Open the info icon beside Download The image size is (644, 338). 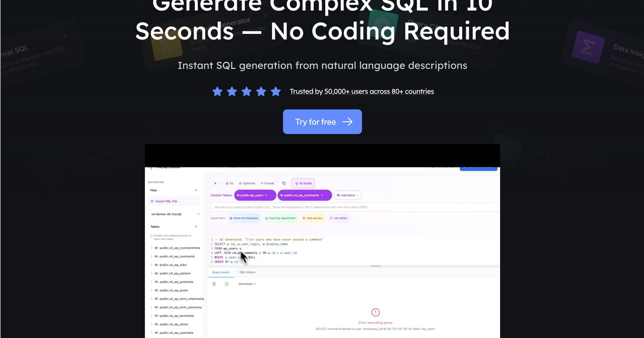pyautogui.click(x=226, y=284)
